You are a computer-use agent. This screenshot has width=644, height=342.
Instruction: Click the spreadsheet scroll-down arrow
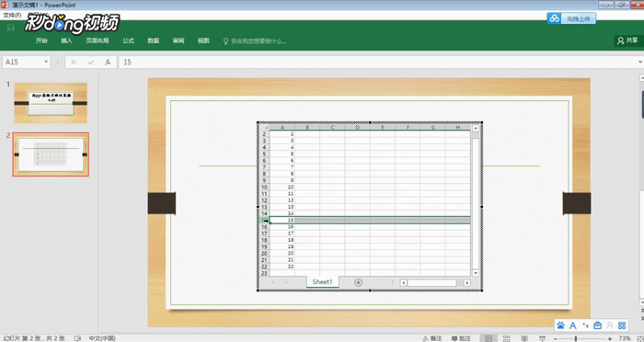[476, 273]
